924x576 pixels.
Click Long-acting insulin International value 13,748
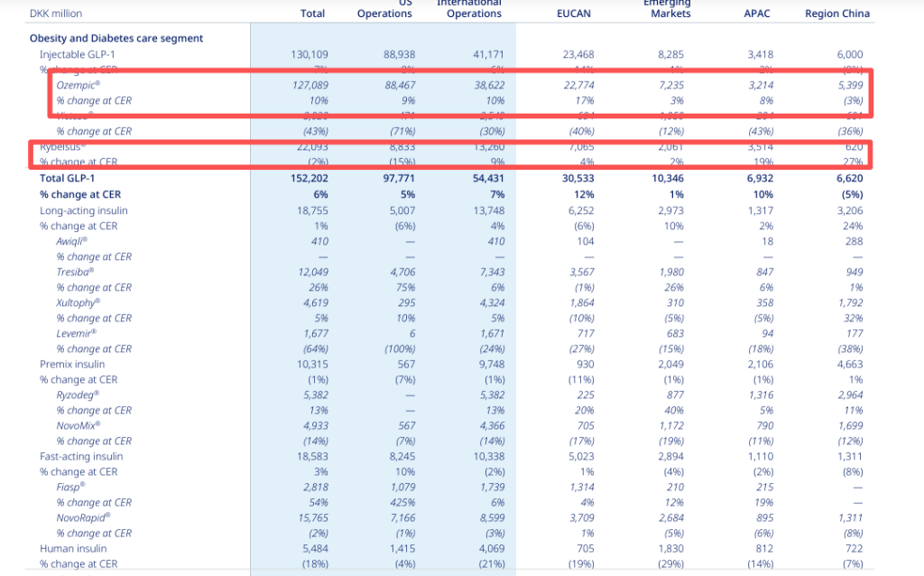coord(488,210)
